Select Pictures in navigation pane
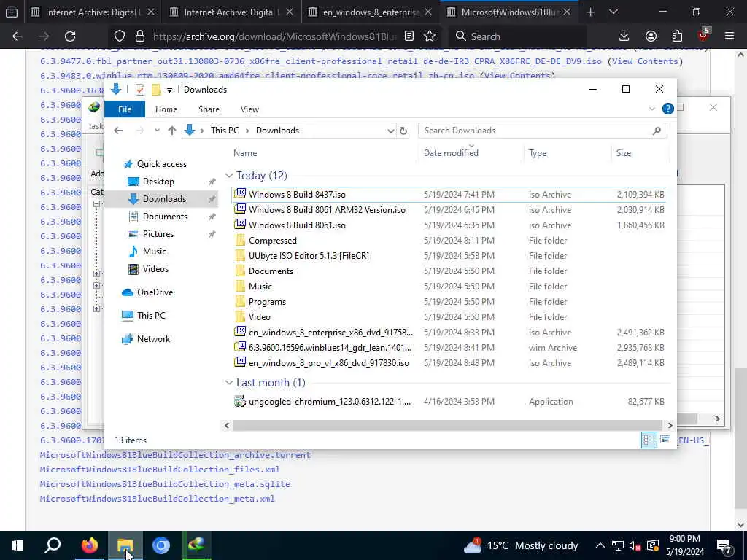747x560 pixels. (158, 234)
